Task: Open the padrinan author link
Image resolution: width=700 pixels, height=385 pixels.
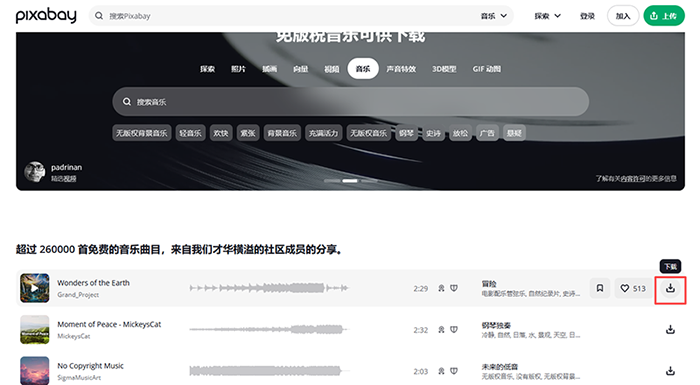Action: (x=66, y=167)
